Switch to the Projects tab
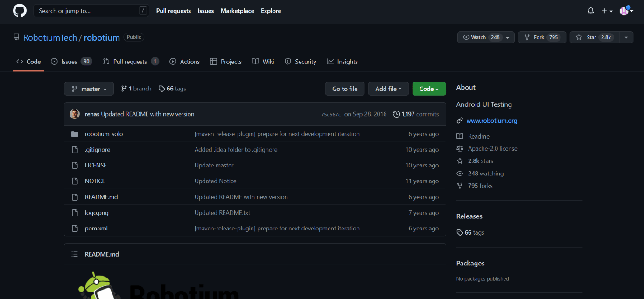 click(226, 62)
